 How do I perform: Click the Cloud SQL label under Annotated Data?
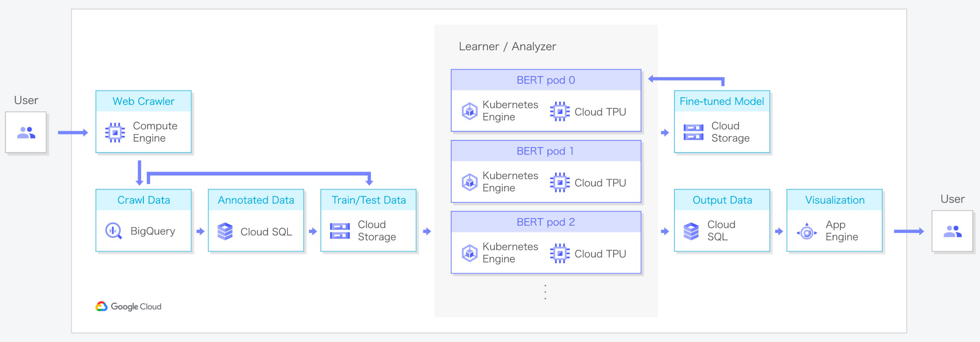tap(266, 232)
